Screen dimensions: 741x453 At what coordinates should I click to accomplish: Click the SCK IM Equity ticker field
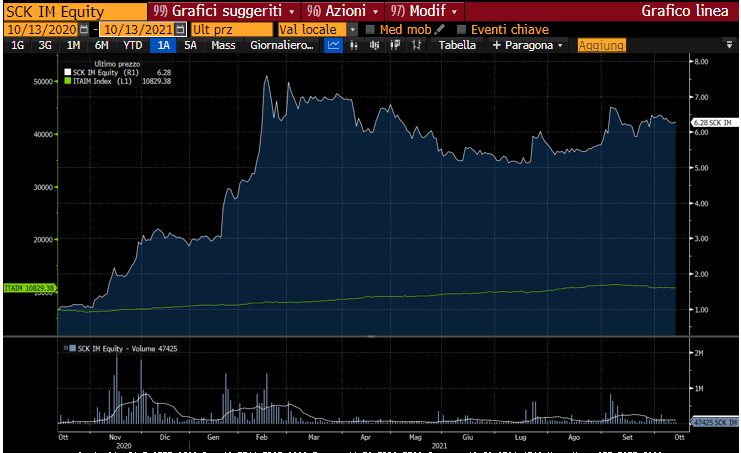76,11
